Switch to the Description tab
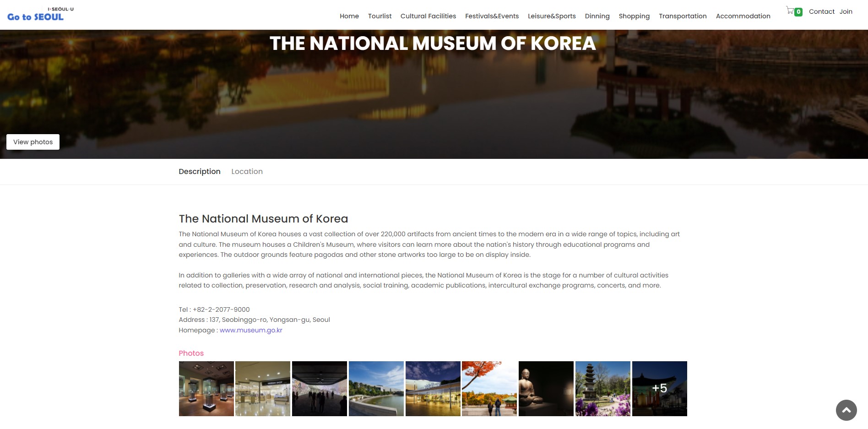Image resolution: width=868 pixels, height=429 pixels. click(x=200, y=171)
